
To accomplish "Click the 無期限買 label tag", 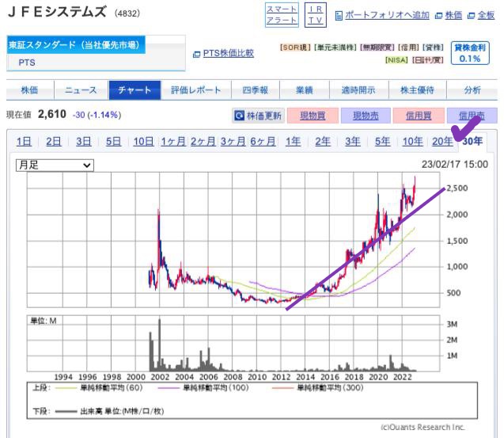I will 377,48.
